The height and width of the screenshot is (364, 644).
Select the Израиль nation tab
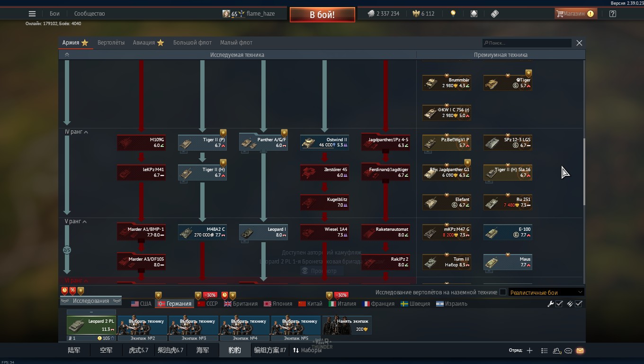coord(452,304)
